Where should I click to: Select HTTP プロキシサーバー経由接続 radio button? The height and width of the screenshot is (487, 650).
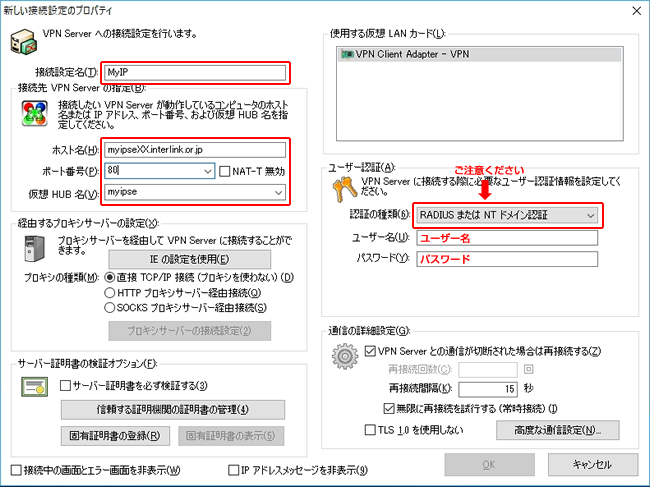tap(110, 293)
